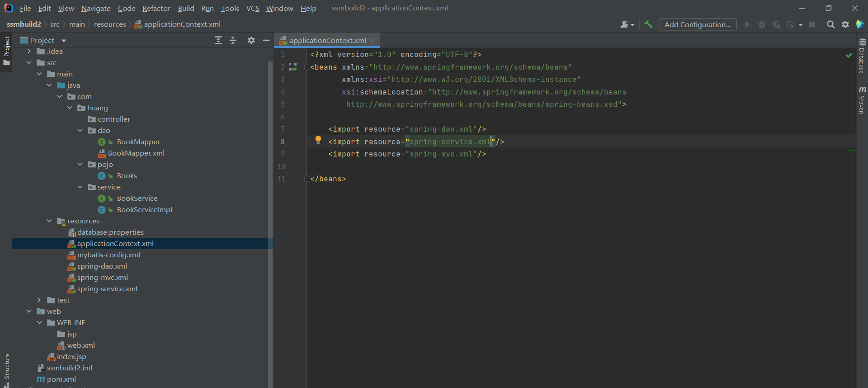Expand all items in Project panel

(x=218, y=40)
